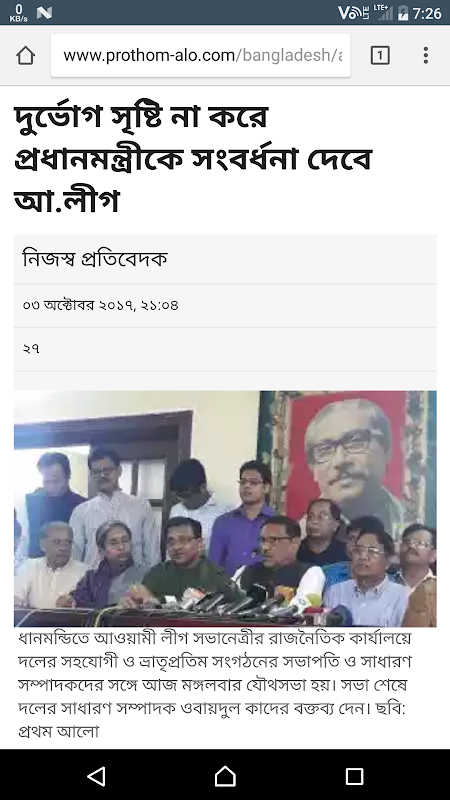Open the tab switcher showing 1 tab
This screenshot has height=800, width=450.
click(x=380, y=55)
